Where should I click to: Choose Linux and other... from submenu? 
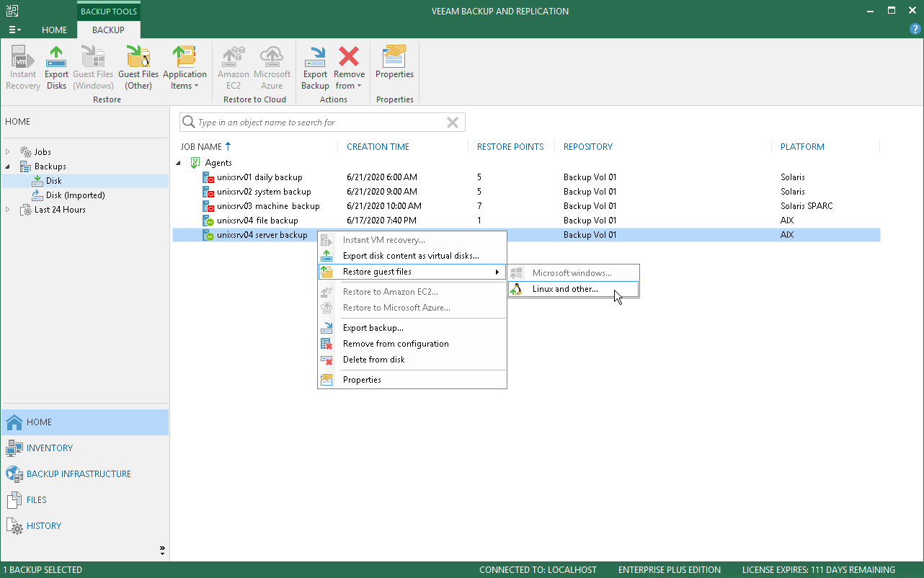(x=565, y=289)
